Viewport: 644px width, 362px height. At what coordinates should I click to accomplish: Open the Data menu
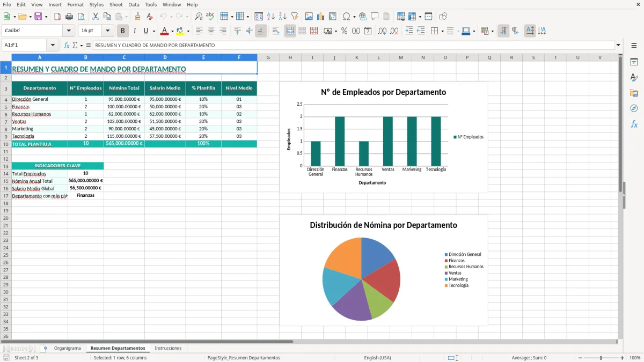click(134, 4)
